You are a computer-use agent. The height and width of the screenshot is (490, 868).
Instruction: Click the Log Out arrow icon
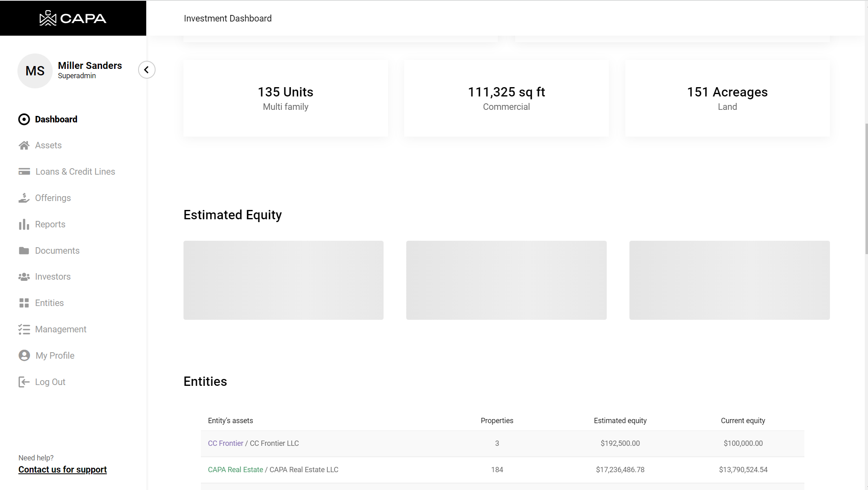[24, 382]
